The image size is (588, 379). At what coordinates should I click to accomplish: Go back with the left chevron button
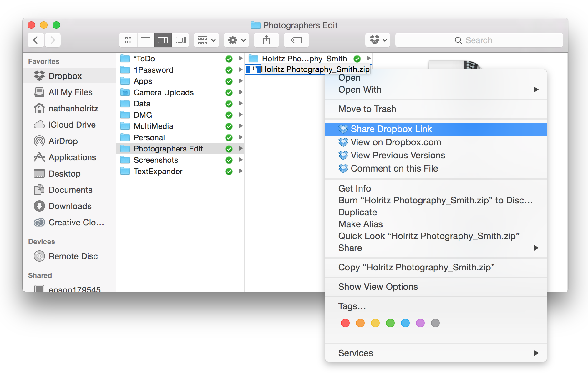coord(36,40)
